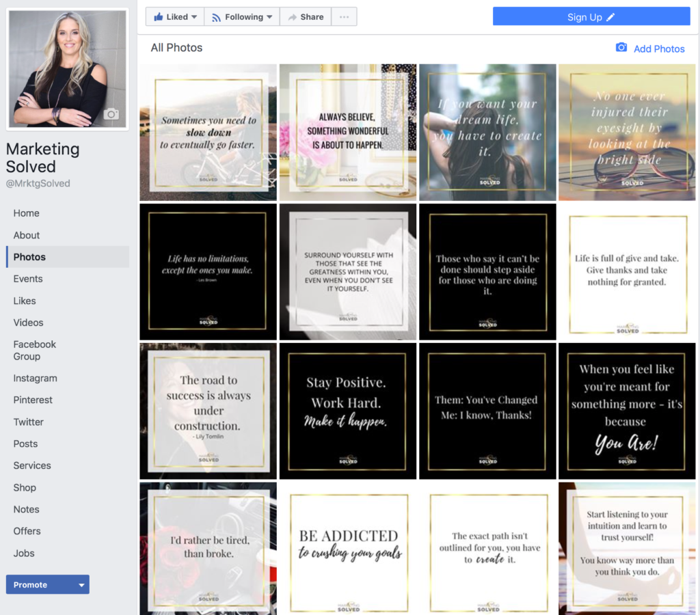Select Videos in the left sidebar

28,323
